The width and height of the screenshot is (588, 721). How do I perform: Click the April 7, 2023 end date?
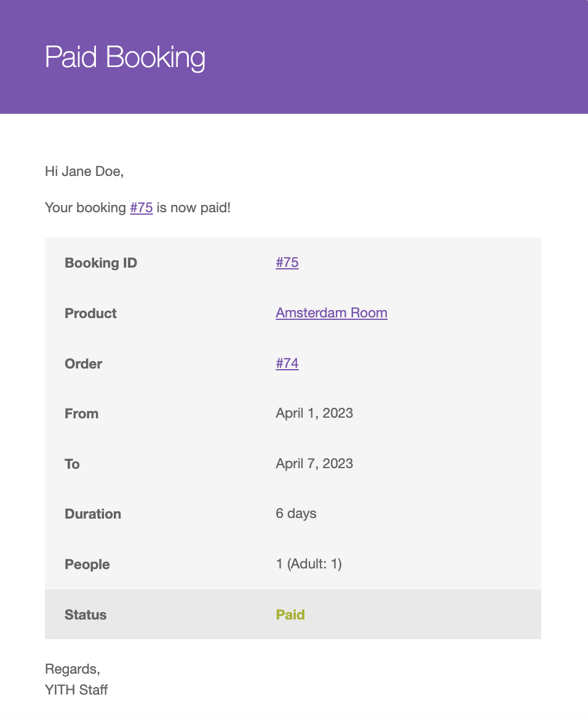(314, 464)
